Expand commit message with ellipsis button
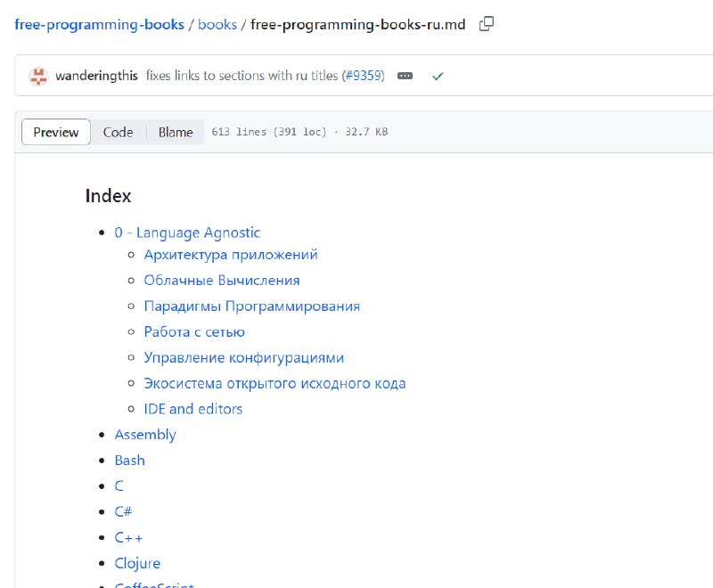 coord(405,77)
